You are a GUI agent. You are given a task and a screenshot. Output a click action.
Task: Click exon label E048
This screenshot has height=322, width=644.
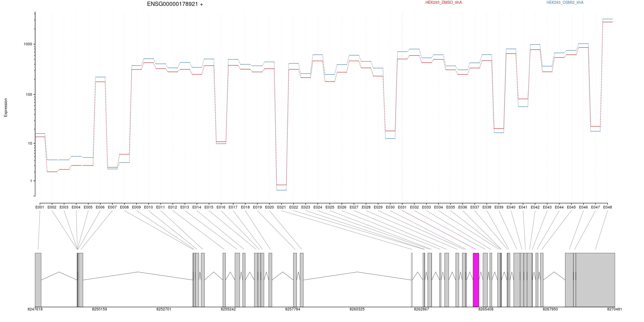coord(608,207)
